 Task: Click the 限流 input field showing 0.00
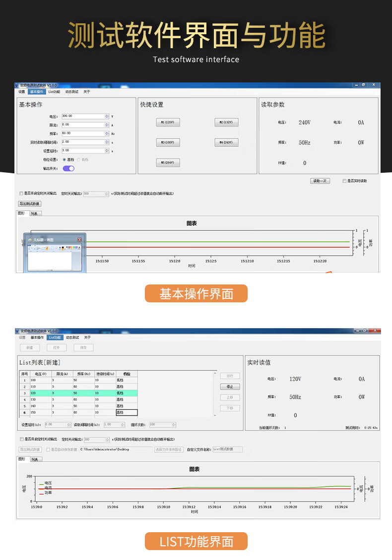point(83,125)
